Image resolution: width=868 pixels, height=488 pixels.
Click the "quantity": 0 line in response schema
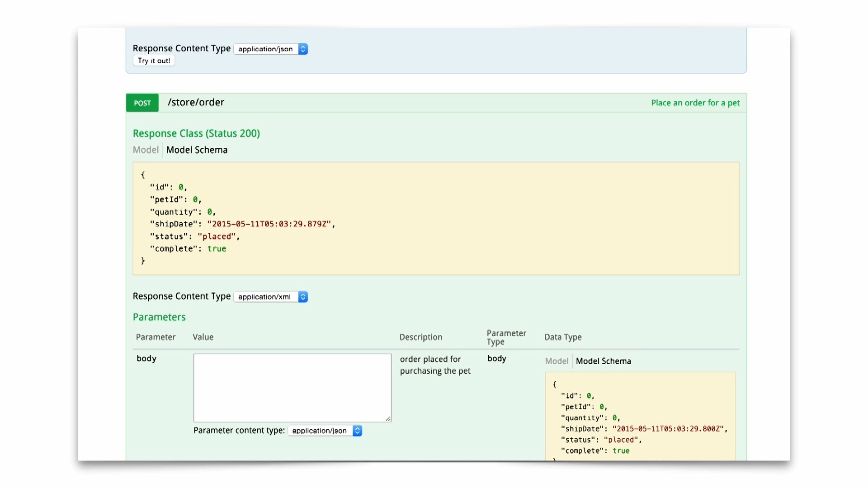point(183,211)
